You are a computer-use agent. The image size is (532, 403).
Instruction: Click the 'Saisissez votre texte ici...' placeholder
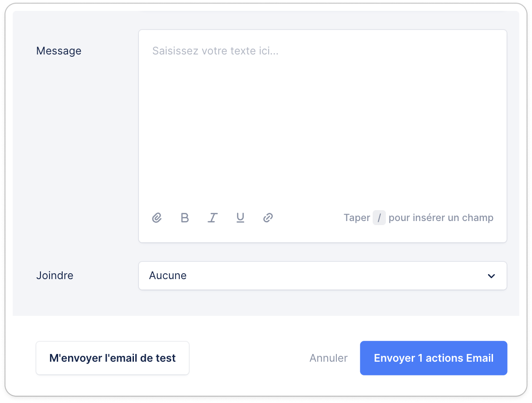tap(215, 51)
